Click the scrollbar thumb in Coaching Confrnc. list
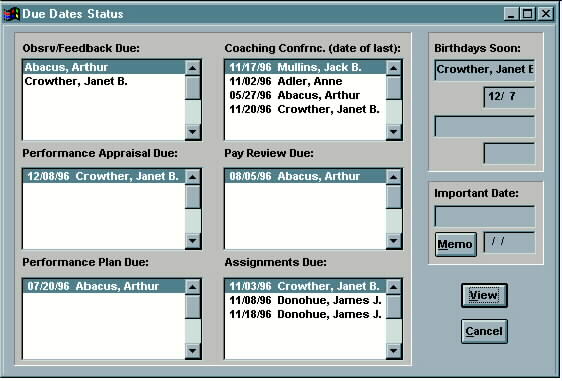The height and width of the screenshot is (381, 562). click(x=394, y=87)
